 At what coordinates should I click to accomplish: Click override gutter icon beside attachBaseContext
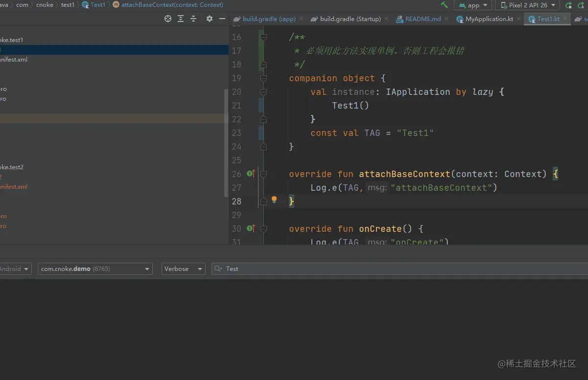tap(250, 174)
